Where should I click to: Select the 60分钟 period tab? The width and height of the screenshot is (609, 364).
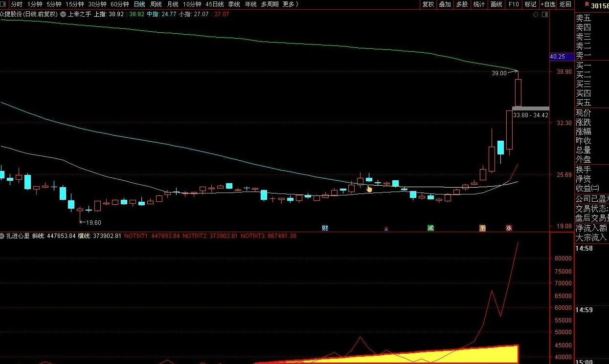click(120, 4)
